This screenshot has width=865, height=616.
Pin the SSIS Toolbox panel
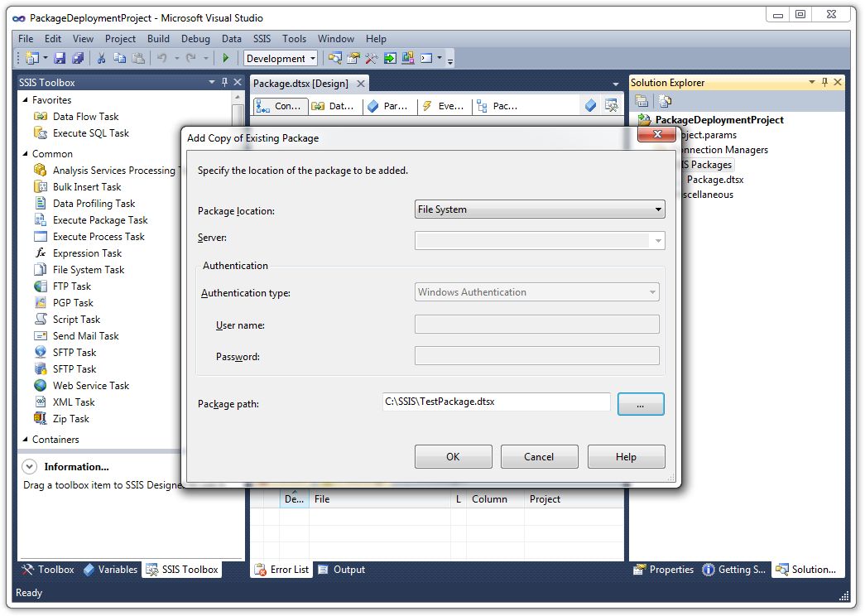(224, 82)
